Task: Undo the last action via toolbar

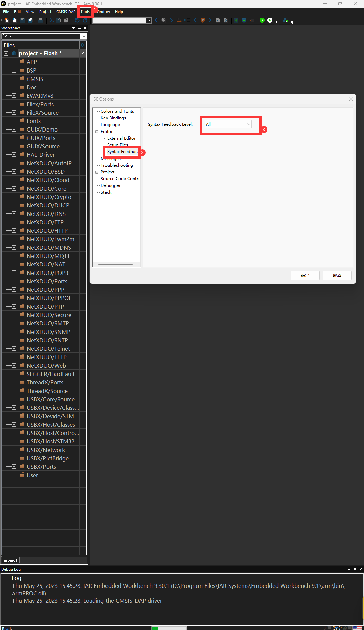Action: pyautogui.click(x=77, y=20)
